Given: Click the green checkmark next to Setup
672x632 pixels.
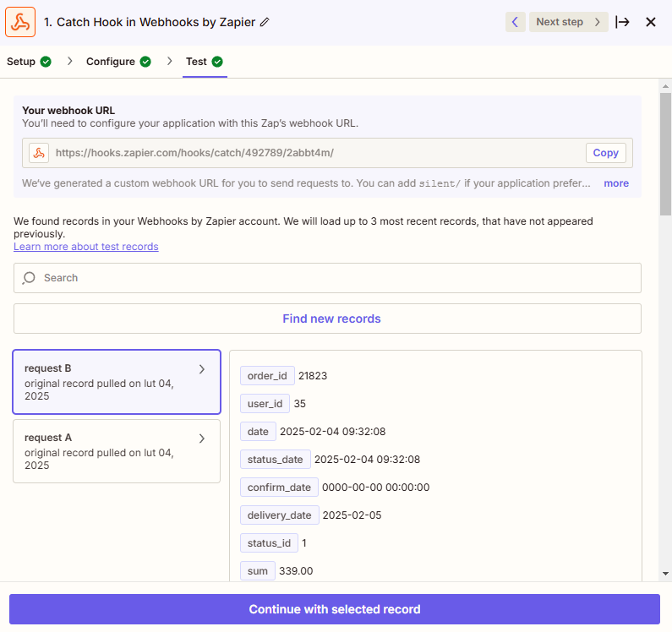Looking at the screenshot, I should pyautogui.click(x=46, y=62).
